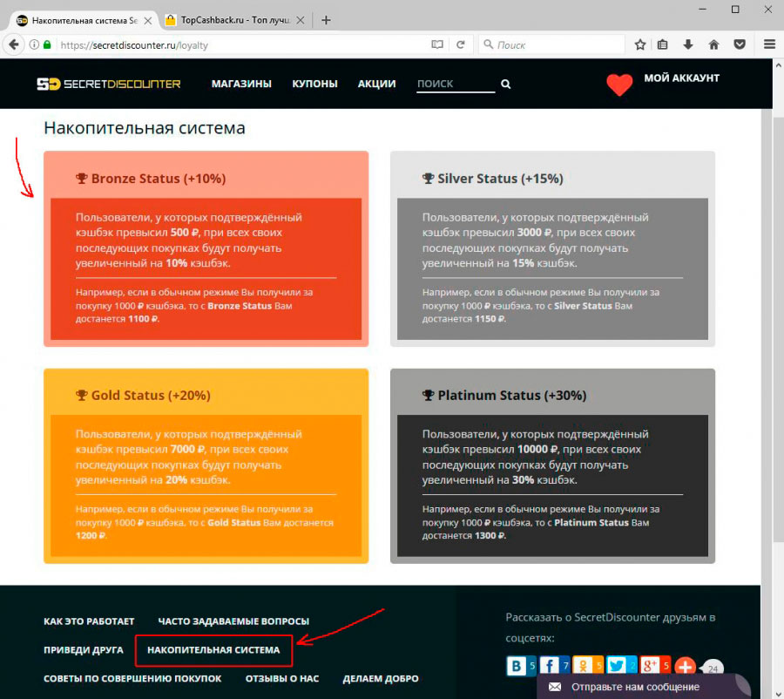Open the МАГАЗИНЫ menu item
This screenshot has width=784, height=699.
[241, 84]
